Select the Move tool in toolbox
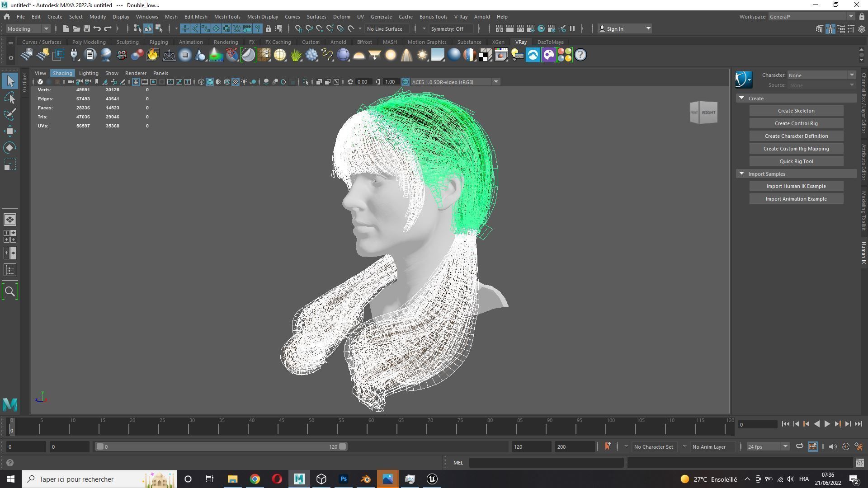The width and height of the screenshot is (868, 488). 9,131
